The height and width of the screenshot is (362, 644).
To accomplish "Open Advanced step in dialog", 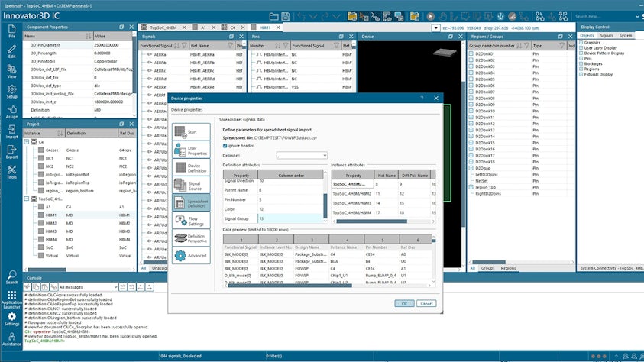I will (x=191, y=256).
